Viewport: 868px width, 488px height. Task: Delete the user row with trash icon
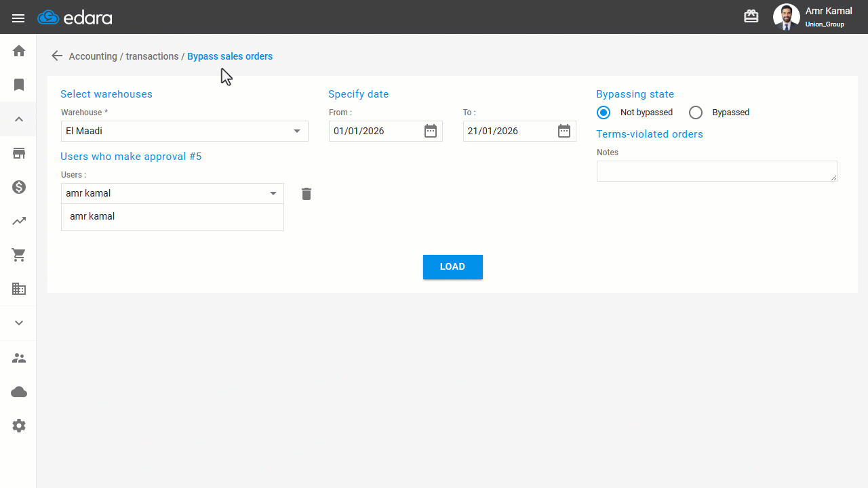click(307, 194)
